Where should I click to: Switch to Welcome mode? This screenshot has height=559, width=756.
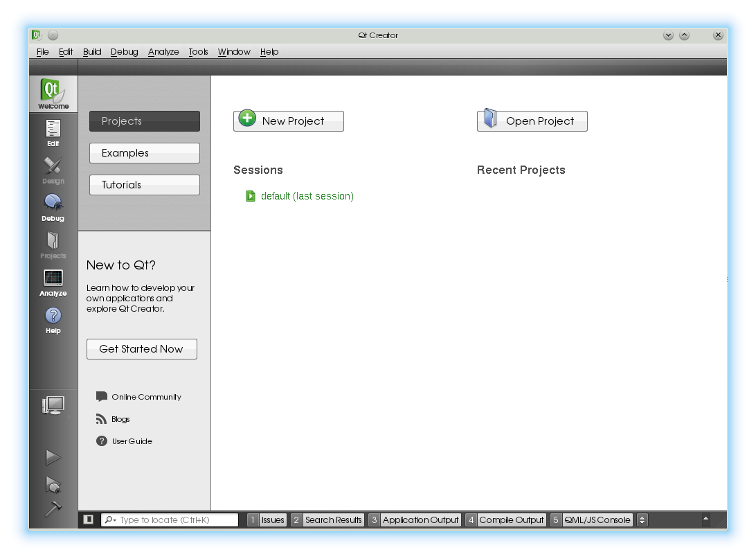pos(53,94)
